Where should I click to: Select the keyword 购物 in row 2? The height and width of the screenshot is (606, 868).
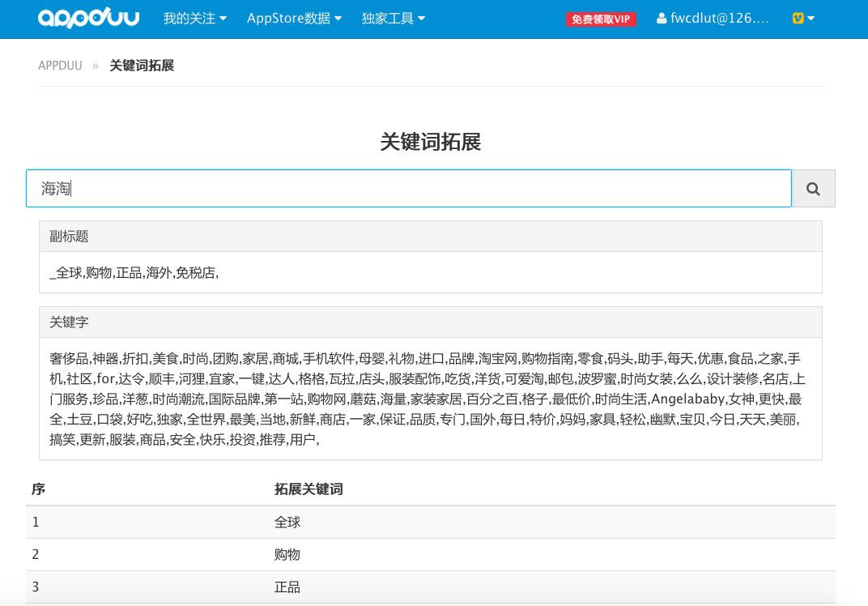[287, 554]
